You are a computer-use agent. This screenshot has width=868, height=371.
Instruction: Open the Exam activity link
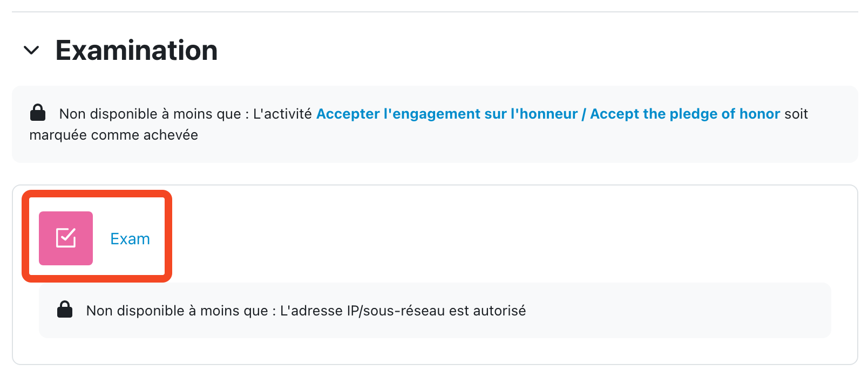pos(130,239)
